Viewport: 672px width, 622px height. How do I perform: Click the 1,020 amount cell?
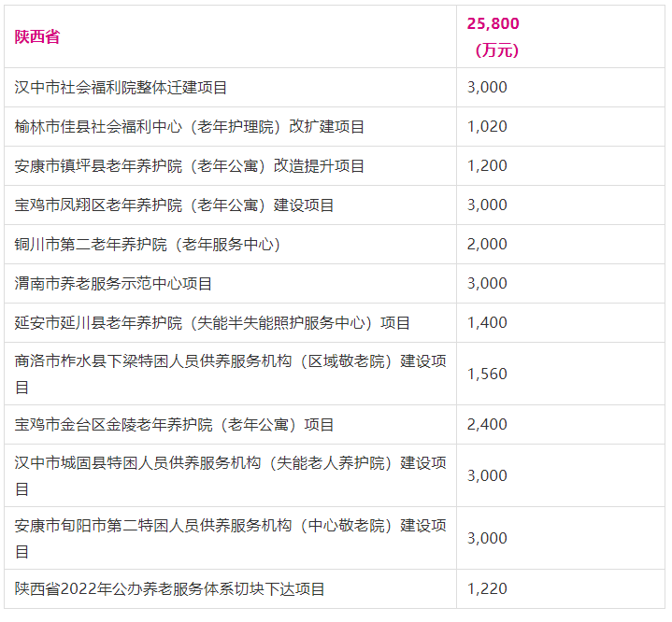486,127
